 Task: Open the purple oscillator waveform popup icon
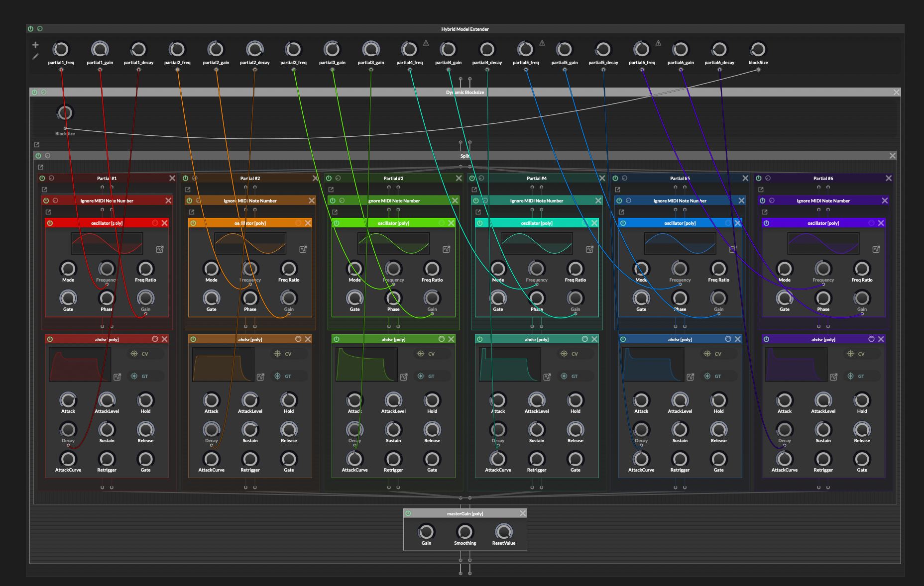click(x=876, y=249)
